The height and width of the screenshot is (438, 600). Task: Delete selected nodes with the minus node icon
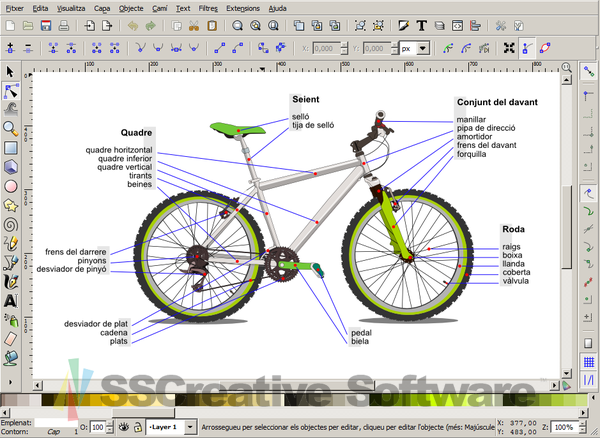[x=28, y=48]
